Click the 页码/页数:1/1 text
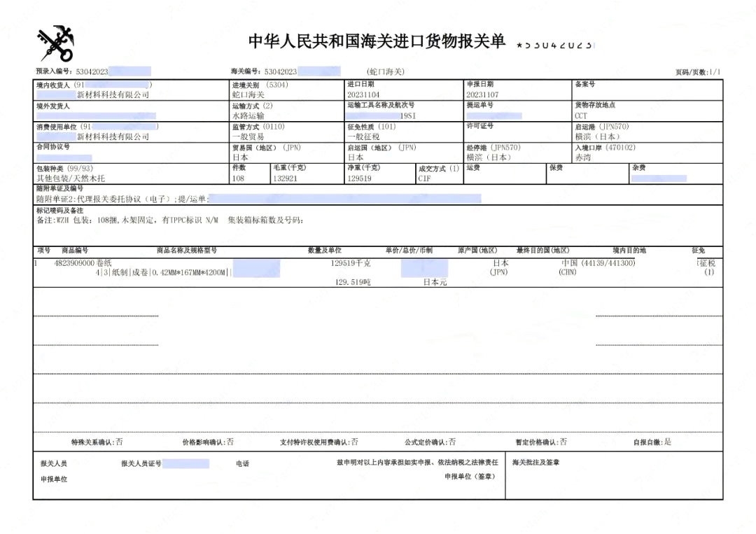Image resolution: width=756 pixels, height=534 pixels. pyautogui.click(x=698, y=72)
